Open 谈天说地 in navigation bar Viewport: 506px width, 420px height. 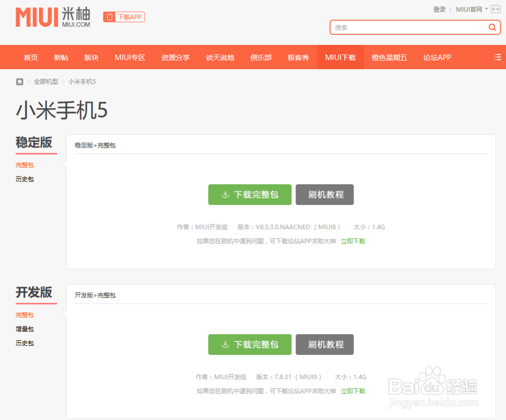220,58
